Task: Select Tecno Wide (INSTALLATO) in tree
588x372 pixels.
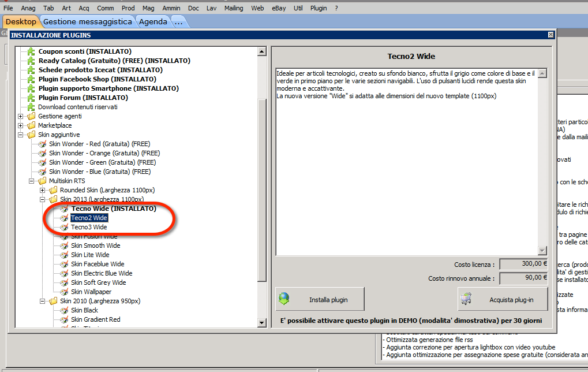Action: point(114,209)
